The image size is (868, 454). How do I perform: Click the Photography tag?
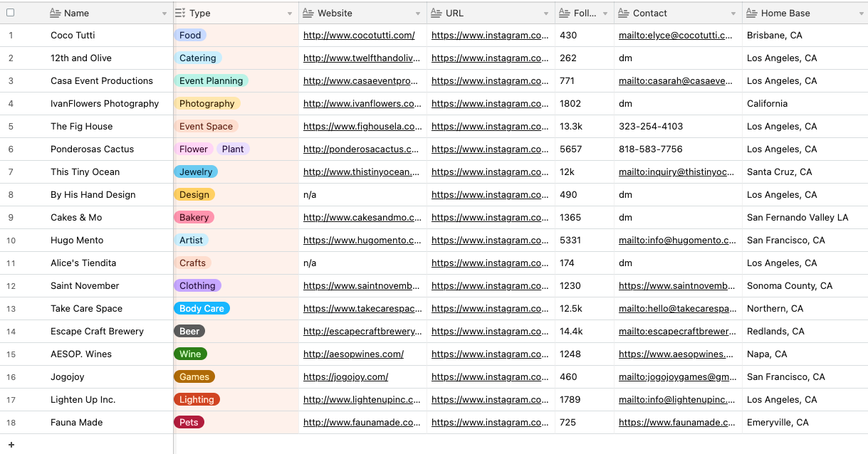tap(207, 103)
